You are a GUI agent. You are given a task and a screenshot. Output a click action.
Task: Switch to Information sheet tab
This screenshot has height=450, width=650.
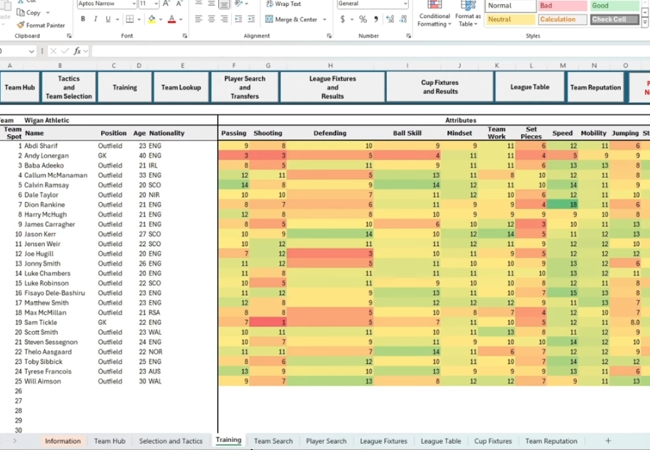click(63, 441)
